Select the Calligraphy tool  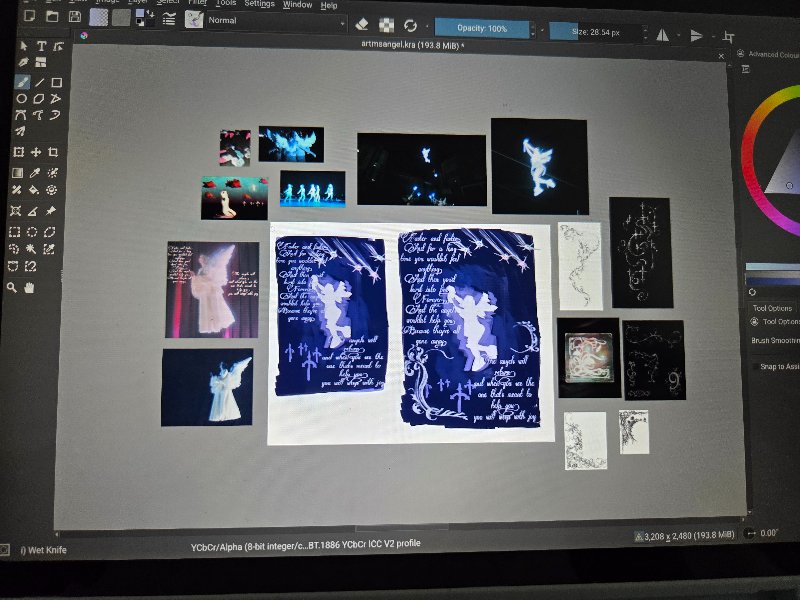click(23, 62)
